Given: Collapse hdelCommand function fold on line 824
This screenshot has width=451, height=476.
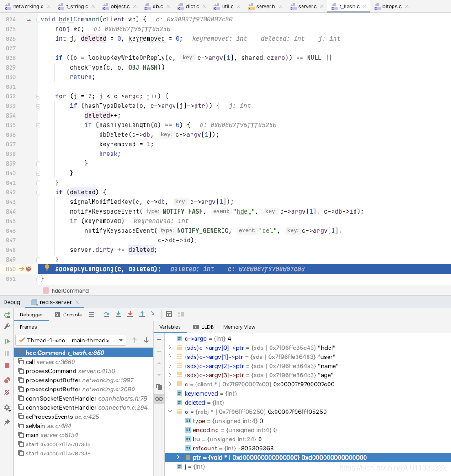Looking at the screenshot, I should tap(38, 20).
